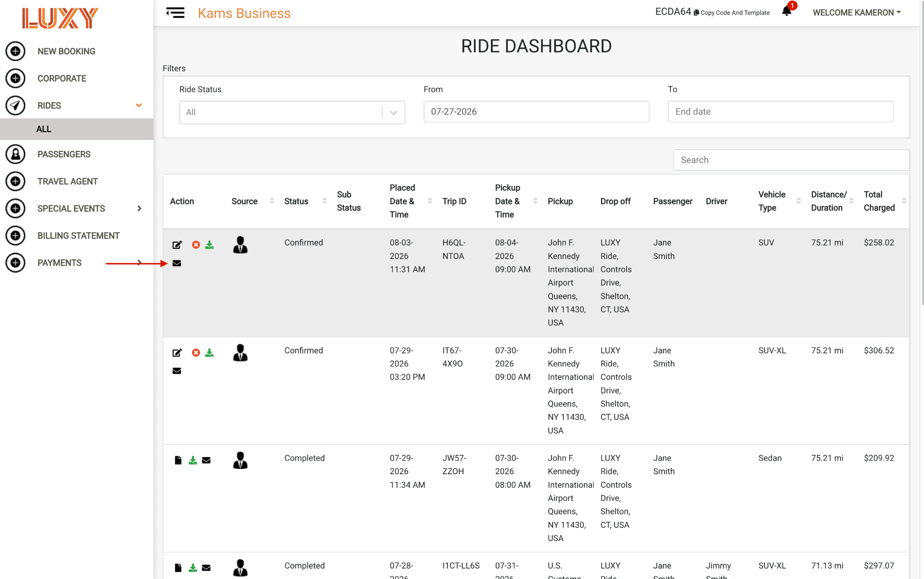Click the From date field
924x579 pixels.
[536, 111]
